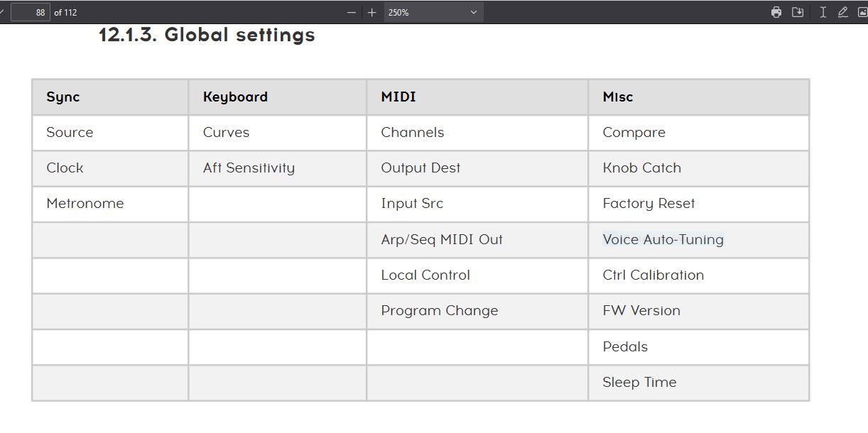The image size is (868, 433).
Task: Click the print icon in the toolbar
Action: [x=776, y=12]
